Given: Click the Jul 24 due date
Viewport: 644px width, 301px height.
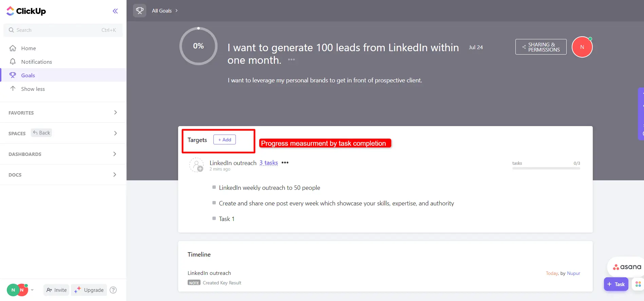Looking at the screenshot, I should 476,47.
